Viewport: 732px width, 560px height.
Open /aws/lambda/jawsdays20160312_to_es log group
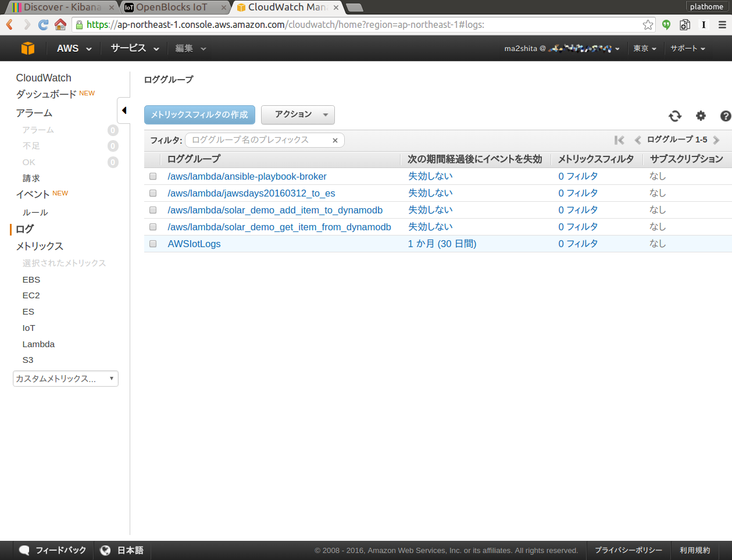click(251, 193)
